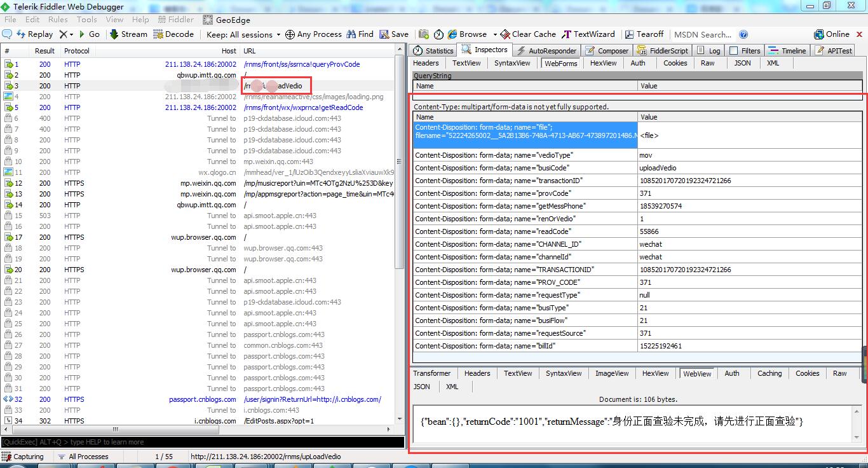Open the APITest tab
Screen dimensions: 868x468
click(833, 51)
